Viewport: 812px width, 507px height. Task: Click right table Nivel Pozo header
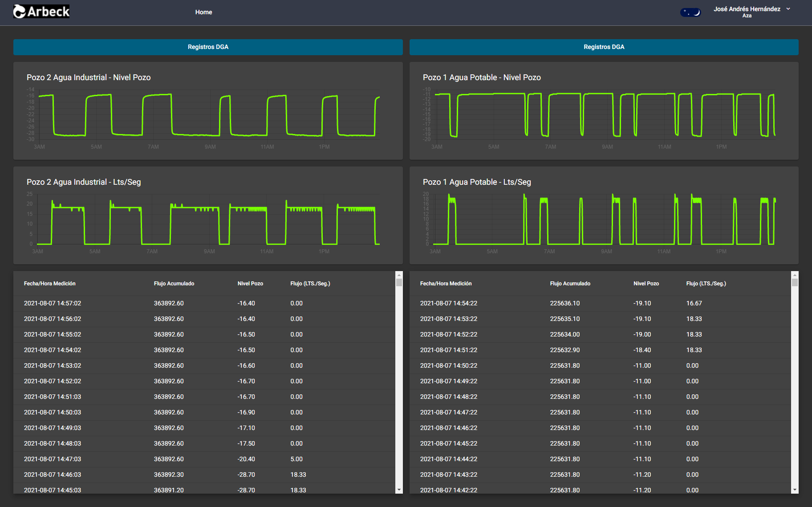646,284
